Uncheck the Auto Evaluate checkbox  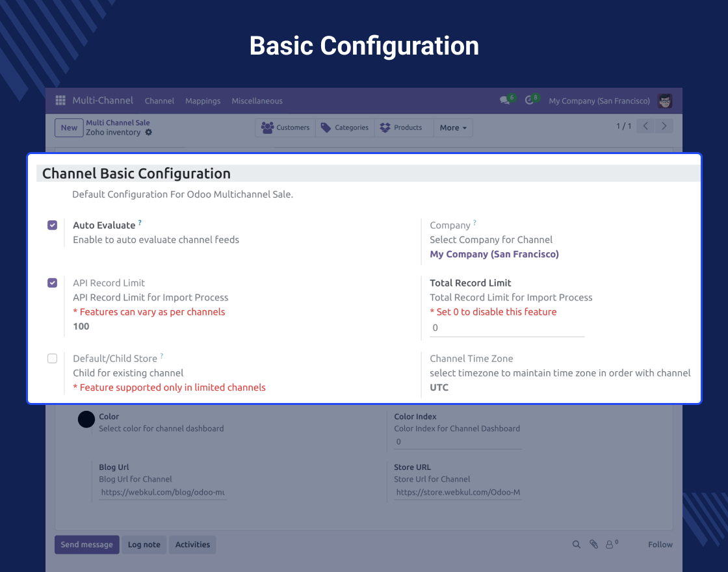tap(53, 225)
